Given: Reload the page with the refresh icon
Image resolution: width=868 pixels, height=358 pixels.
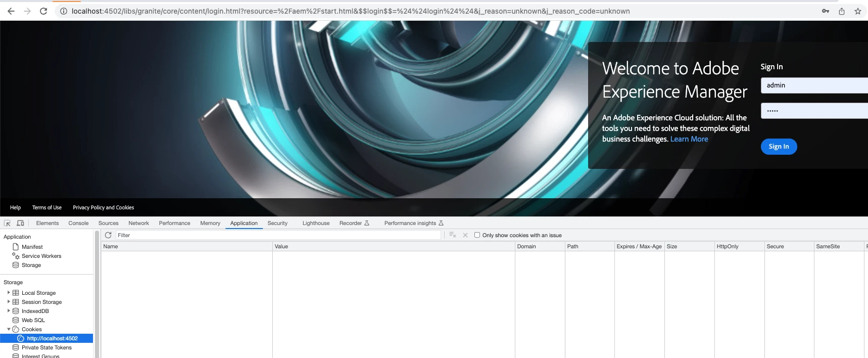Looking at the screenshot, I should pos(43,11).
